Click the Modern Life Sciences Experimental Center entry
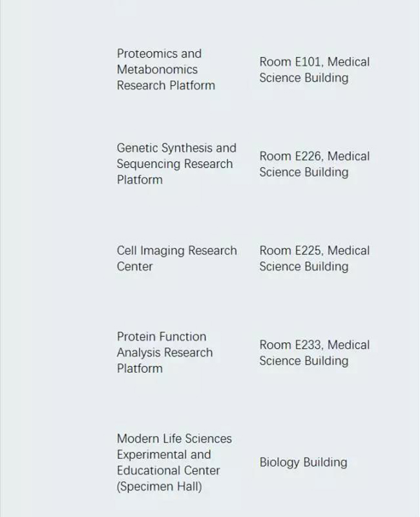 (x=174, y=463)
